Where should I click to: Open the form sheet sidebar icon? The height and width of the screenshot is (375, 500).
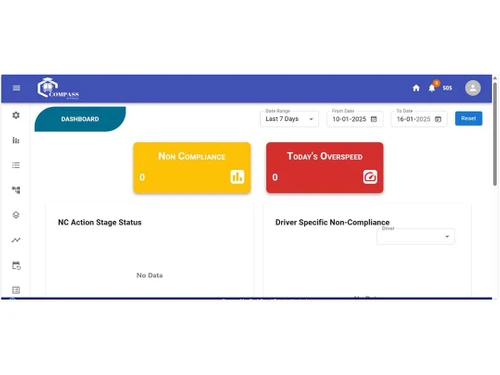16,290
